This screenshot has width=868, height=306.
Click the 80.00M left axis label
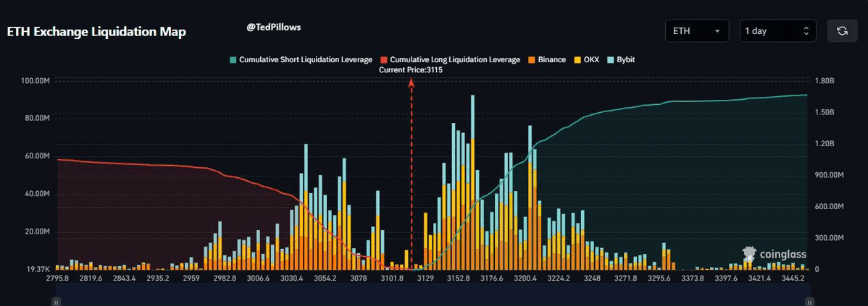37,119
